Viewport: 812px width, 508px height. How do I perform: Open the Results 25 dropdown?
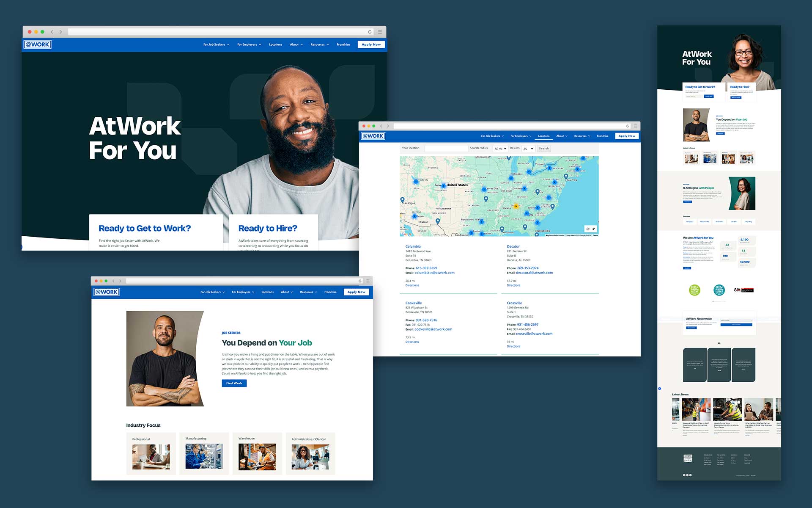coord(528,149)
